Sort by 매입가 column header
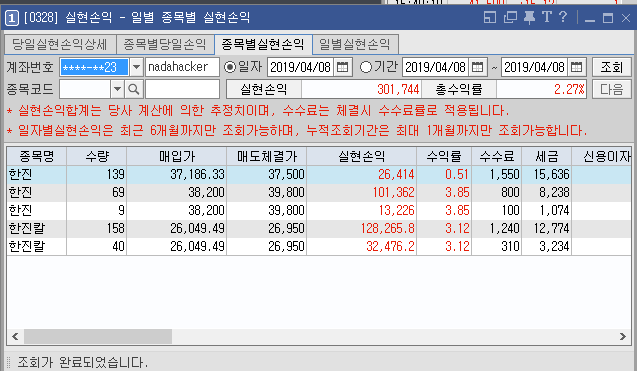This screenshot has width=637, height=371. click(177, 156)
